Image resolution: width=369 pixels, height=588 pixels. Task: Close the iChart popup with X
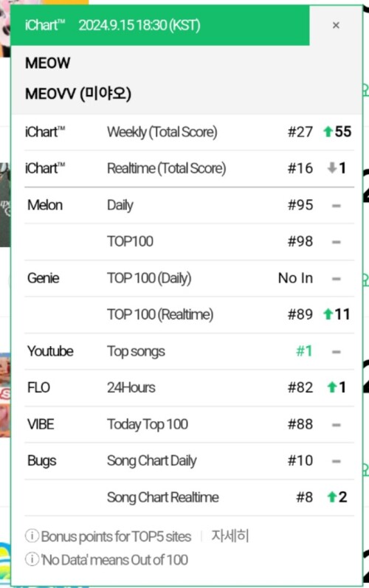click(x=336, y=25)
